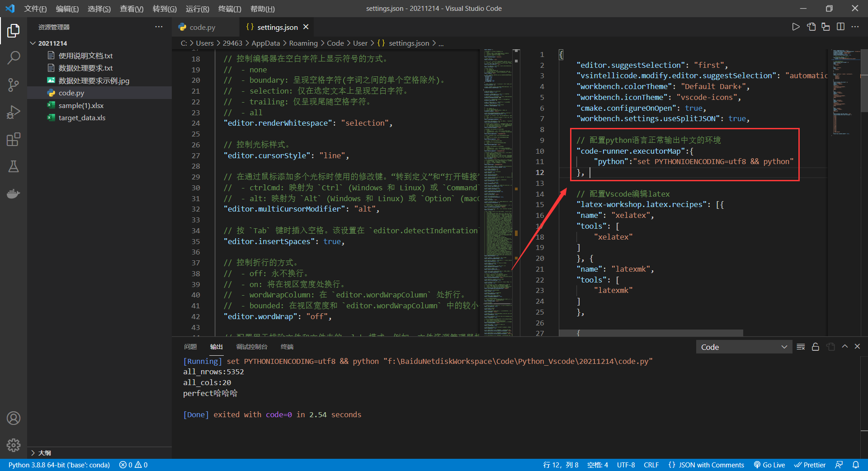Open the File menu
The image size is (868, 471).
(35, 9)
